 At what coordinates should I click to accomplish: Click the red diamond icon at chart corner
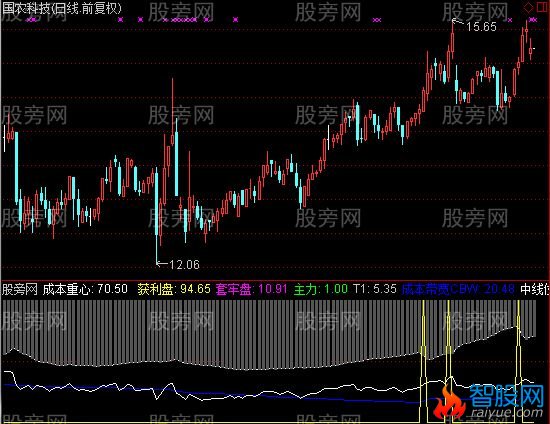pos(528,7)
